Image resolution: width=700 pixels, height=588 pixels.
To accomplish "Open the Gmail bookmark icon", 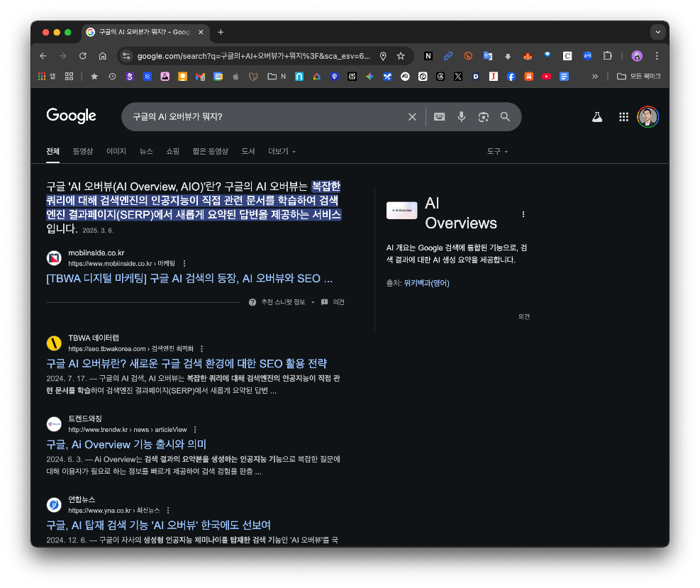I will [x=200, y=77].
